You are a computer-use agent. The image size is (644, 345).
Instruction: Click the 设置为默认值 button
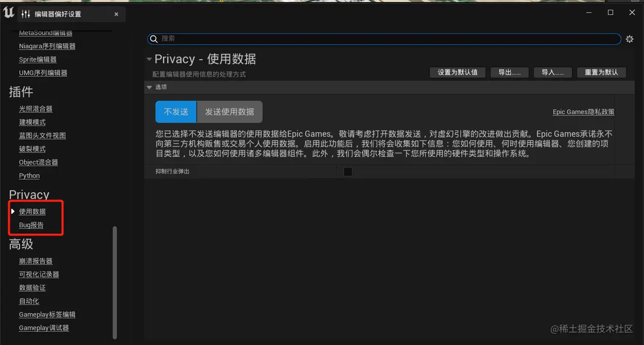pos(457,72)
